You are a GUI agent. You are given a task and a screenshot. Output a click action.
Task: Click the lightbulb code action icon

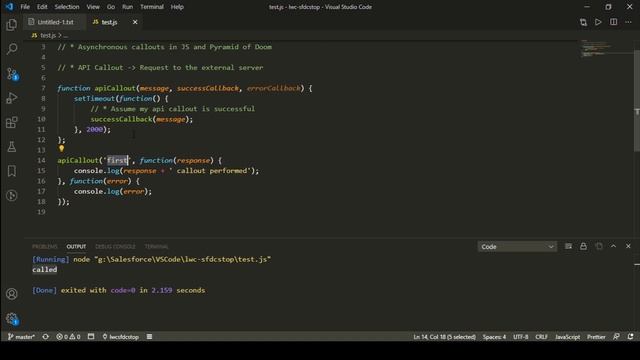[61, 149]
